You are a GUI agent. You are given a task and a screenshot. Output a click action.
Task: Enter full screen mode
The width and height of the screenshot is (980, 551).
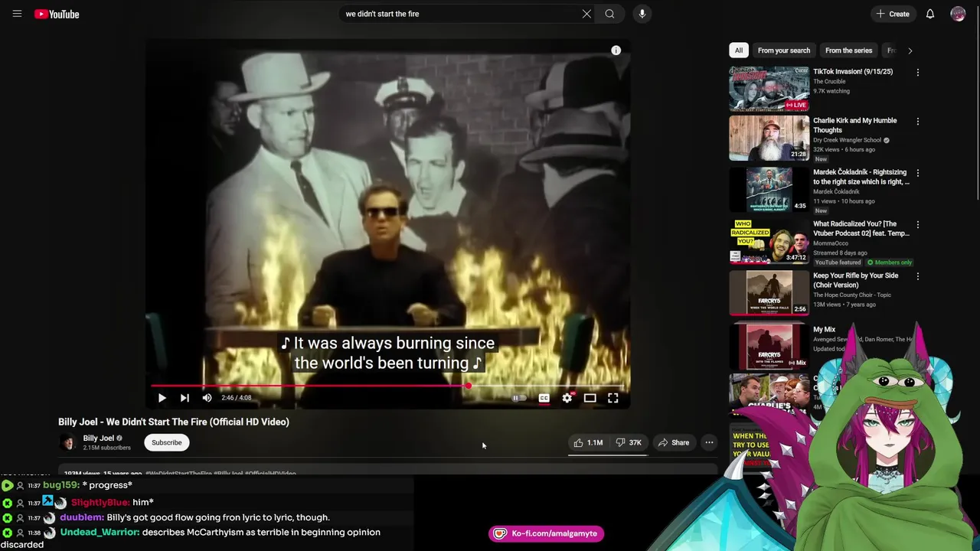(612, 398)
